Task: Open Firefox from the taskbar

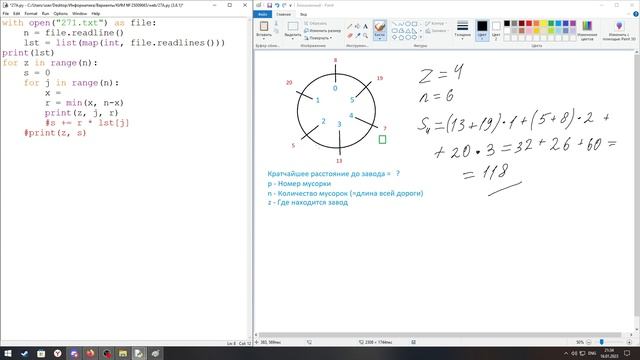Action: (x=90, y=353)
